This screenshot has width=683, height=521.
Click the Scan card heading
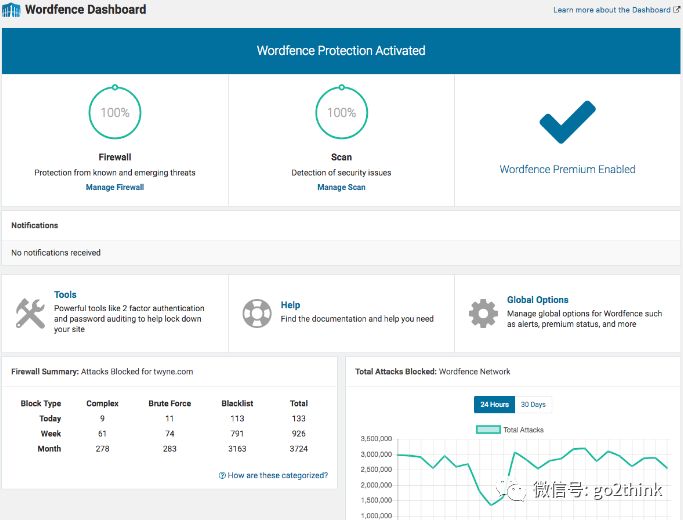pos(342,157)
